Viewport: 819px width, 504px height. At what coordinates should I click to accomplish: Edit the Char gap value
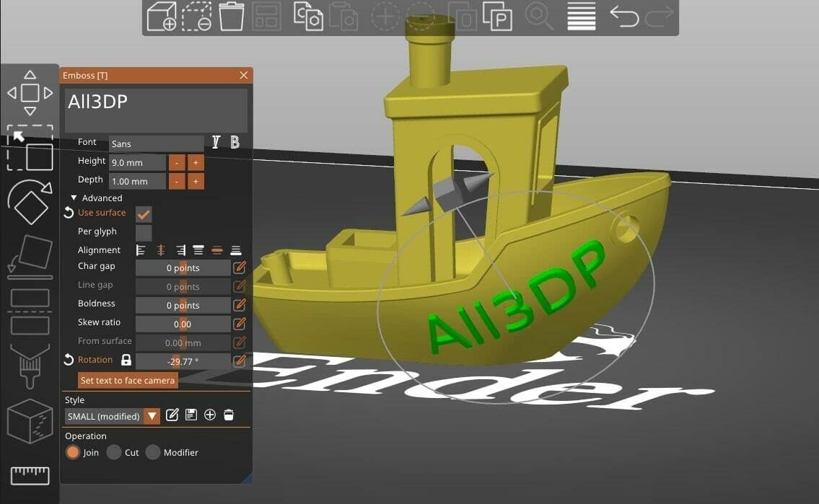240,267
